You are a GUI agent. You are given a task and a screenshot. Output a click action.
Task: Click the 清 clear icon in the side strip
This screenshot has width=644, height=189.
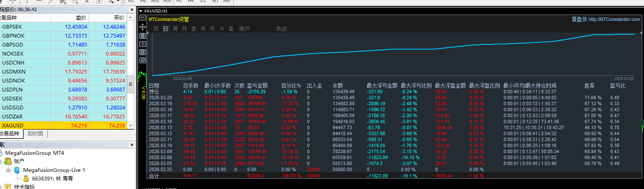[x=143, y=35]
